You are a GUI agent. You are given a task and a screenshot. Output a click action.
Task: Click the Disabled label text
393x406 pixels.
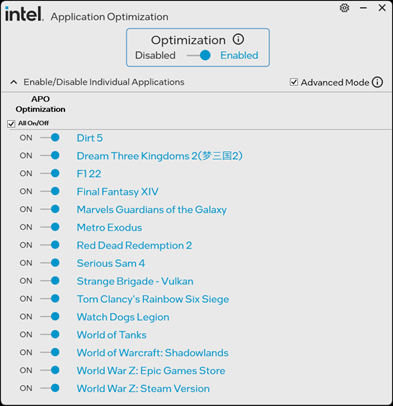coord(155,55)
